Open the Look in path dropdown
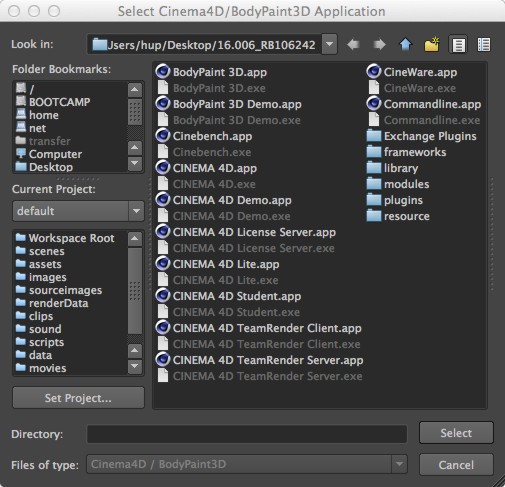The height and width of the screenshot is (487, 505). point(329,44)
